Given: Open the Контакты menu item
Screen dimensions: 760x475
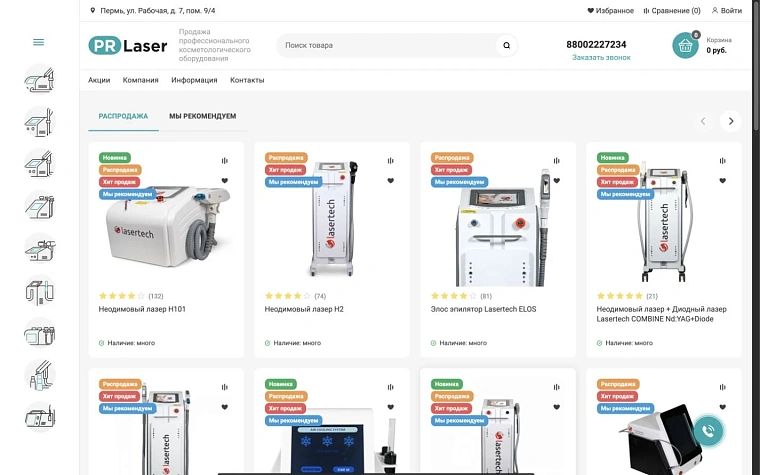Looking at the screenshot, I should (x=247, y=80).
